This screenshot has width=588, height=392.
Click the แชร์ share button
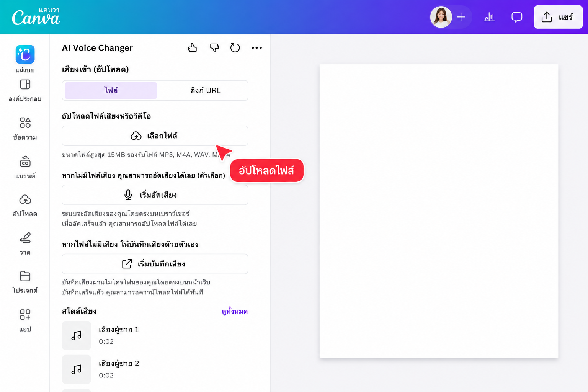click(558, 17)
